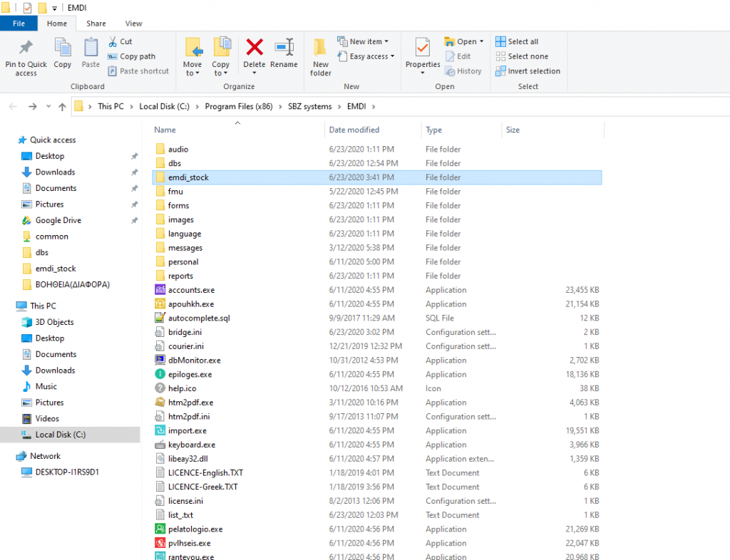Click the Delete icon in the ribbon

click(255, 48)
